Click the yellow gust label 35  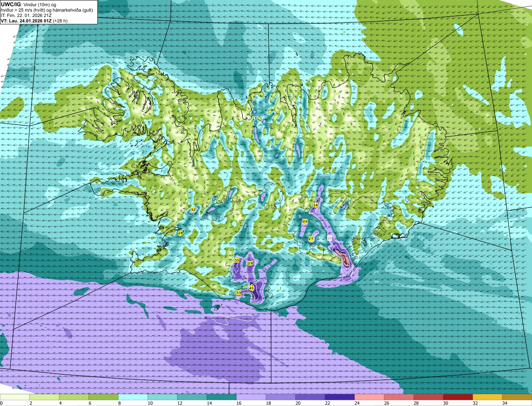click(236, 260)
